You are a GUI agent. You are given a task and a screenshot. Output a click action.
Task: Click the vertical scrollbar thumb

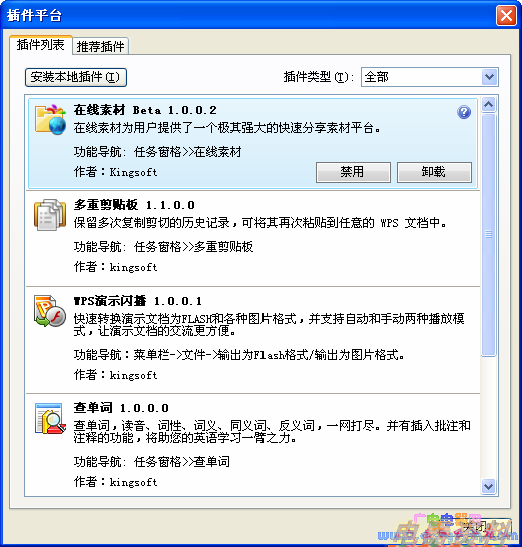(x=489, y=235)
